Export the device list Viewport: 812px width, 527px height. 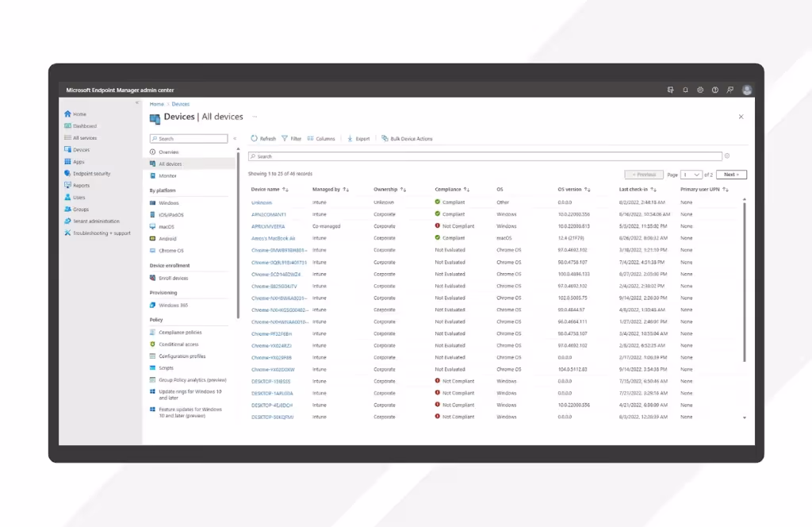click(x=358, y=138)
